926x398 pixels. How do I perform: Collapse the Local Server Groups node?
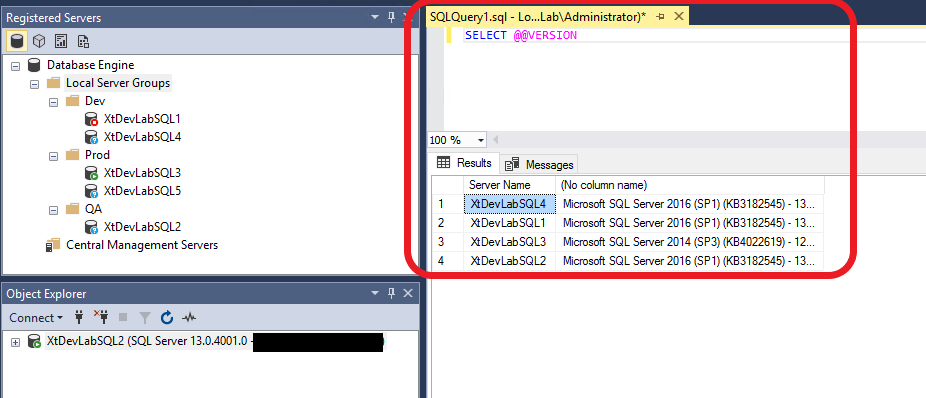(34, 83)
